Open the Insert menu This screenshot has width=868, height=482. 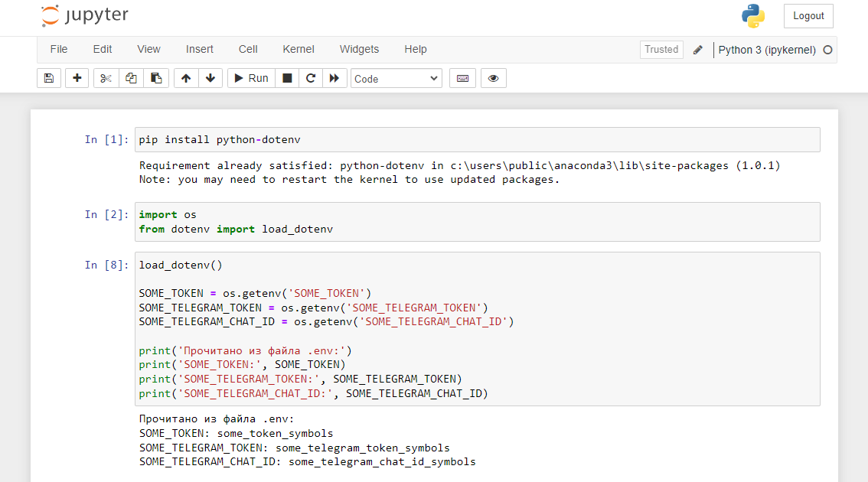199,49
